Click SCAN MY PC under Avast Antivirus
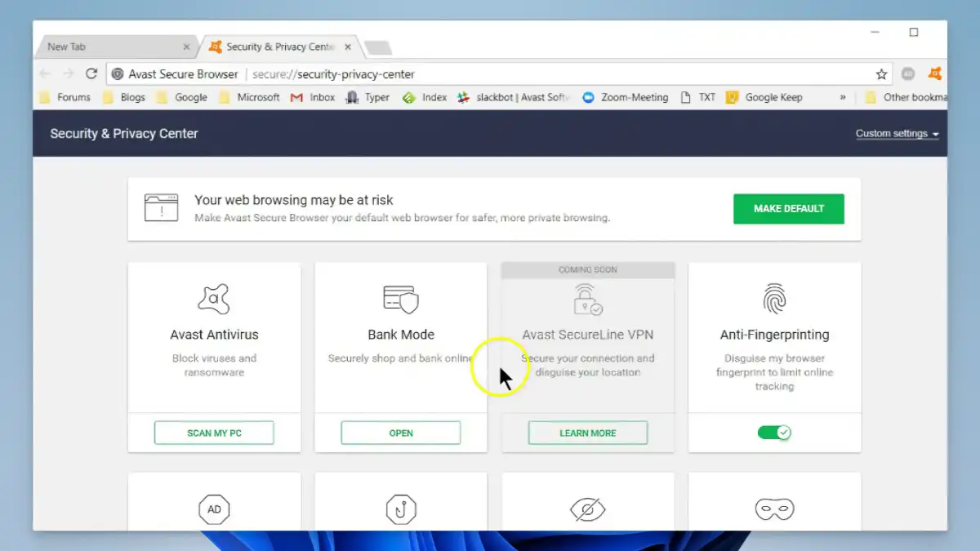The width and height of the screenshot is (980, 551). coord(213,433)
